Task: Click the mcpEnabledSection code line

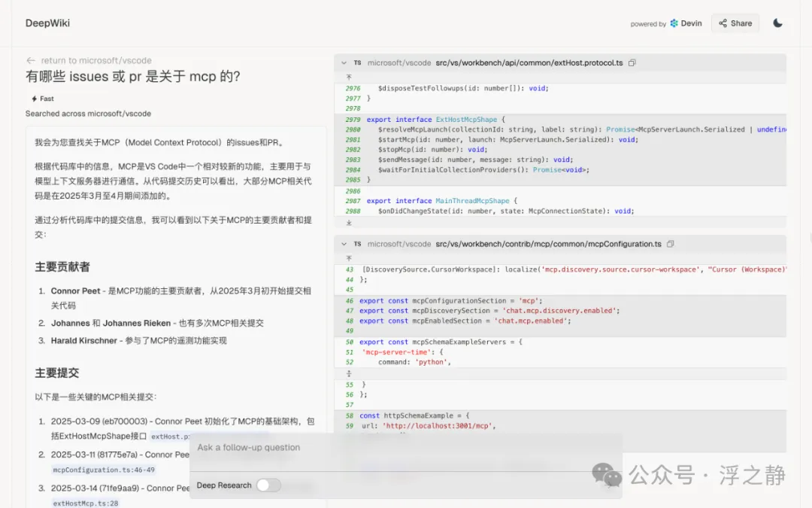Action: pos(465,321)
